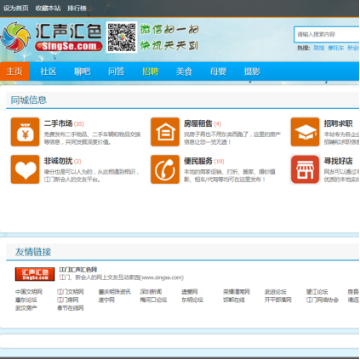Open the 聊吧 chat tab
Screen dimensions: 360x360
(82, 71)
